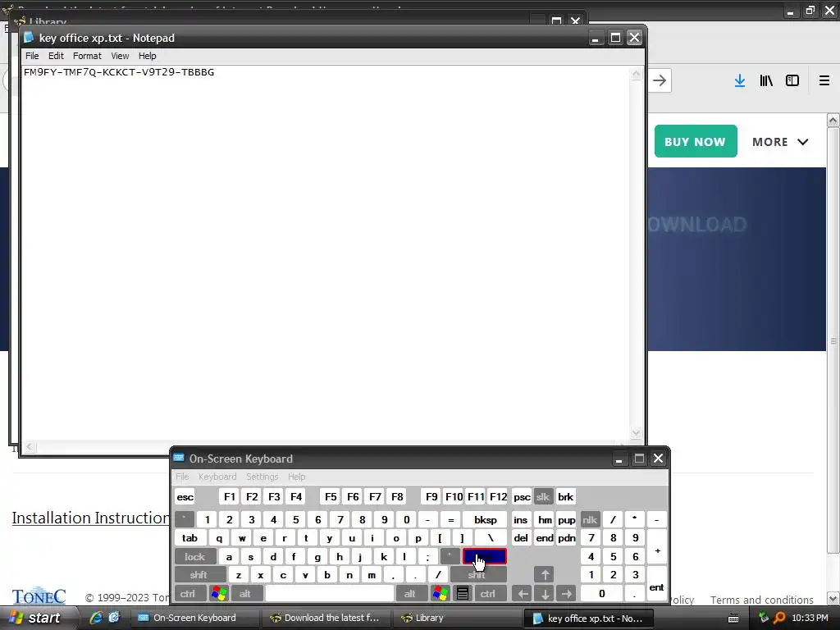Toggle the left shft key
Screen dimensions: 840x630
click(x=199, y=575)
